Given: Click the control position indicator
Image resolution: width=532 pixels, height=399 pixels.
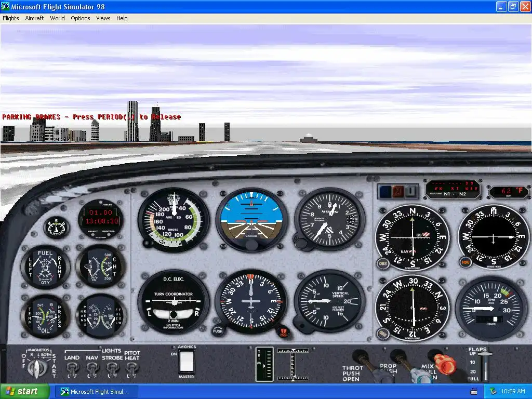Looking at the screenshot, I should coord(293,364).
